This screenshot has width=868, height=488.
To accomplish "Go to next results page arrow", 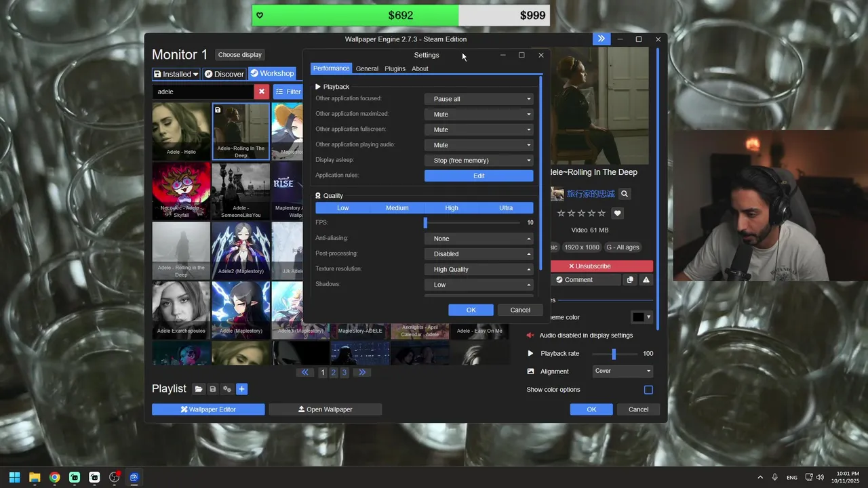I will point(362,372).
